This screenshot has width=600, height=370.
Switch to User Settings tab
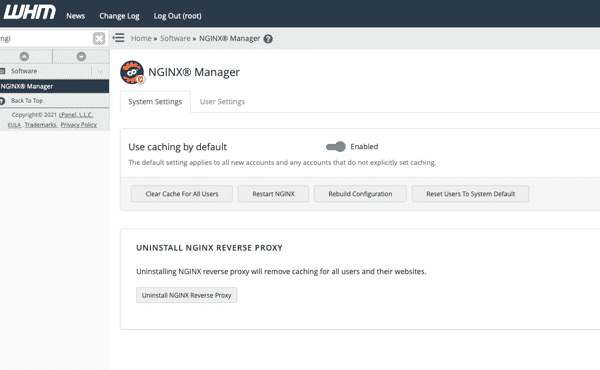222,102
